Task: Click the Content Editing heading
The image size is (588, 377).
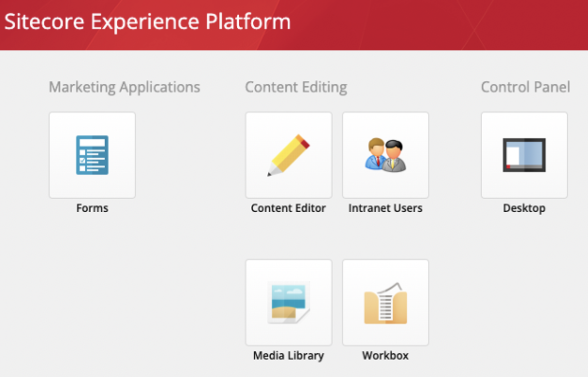Action: pos(296,87)
